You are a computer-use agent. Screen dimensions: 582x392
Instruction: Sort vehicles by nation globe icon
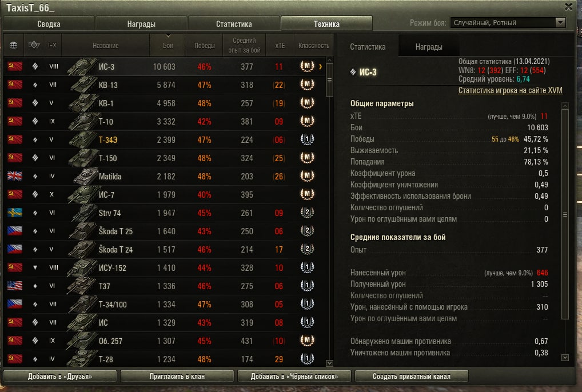(x=13, y=45)
